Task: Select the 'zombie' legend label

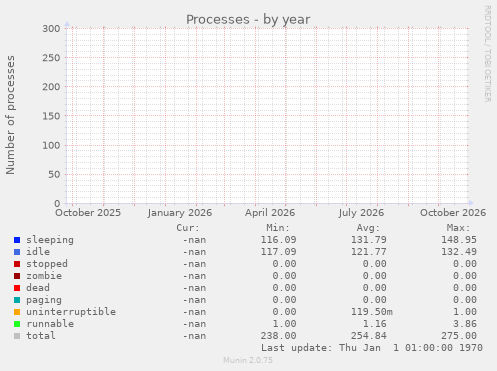Action: [x=44, y=276]
